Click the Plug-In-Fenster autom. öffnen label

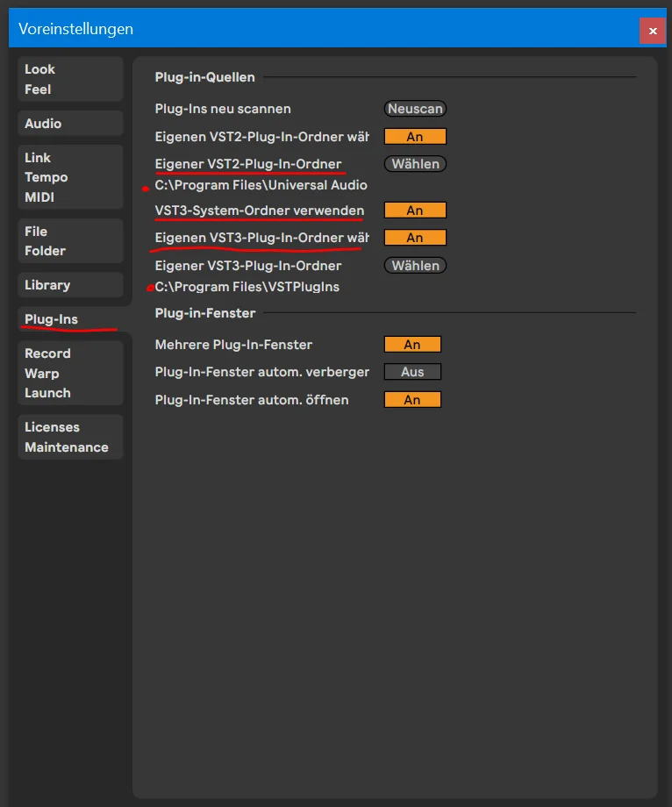click(x=252, y=400)
